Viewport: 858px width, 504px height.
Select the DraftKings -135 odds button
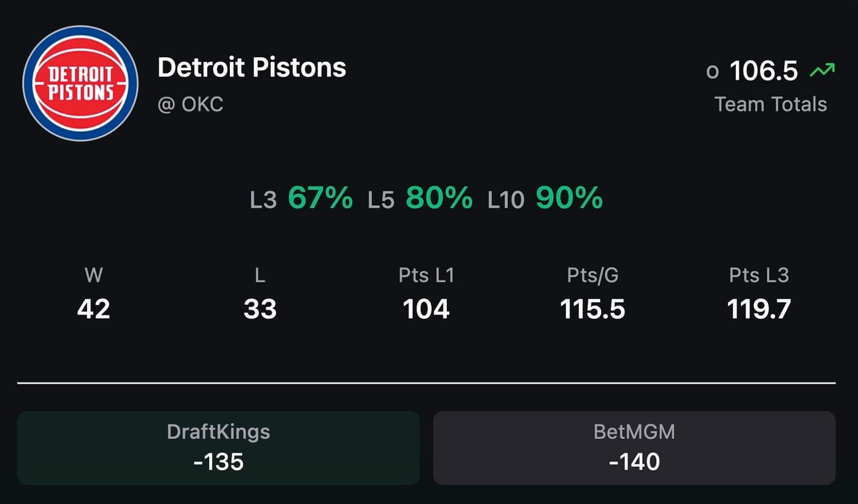pos(218,448)
